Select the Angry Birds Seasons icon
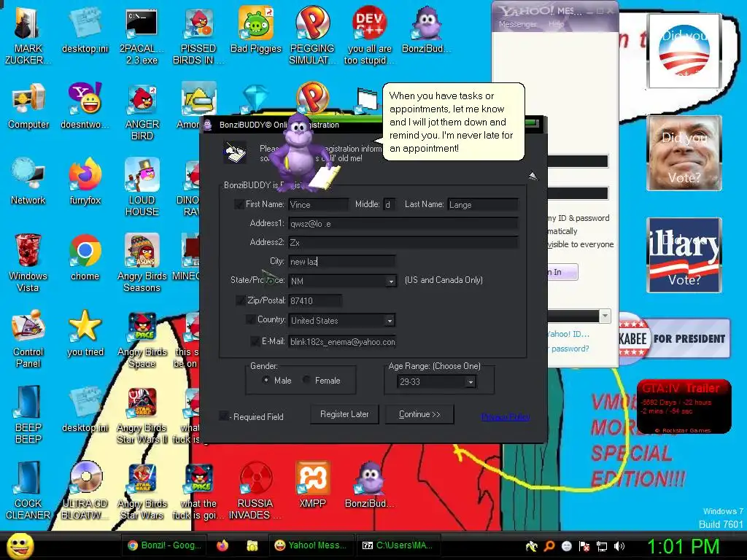This screenshot has width=747, height=560. 142,262
